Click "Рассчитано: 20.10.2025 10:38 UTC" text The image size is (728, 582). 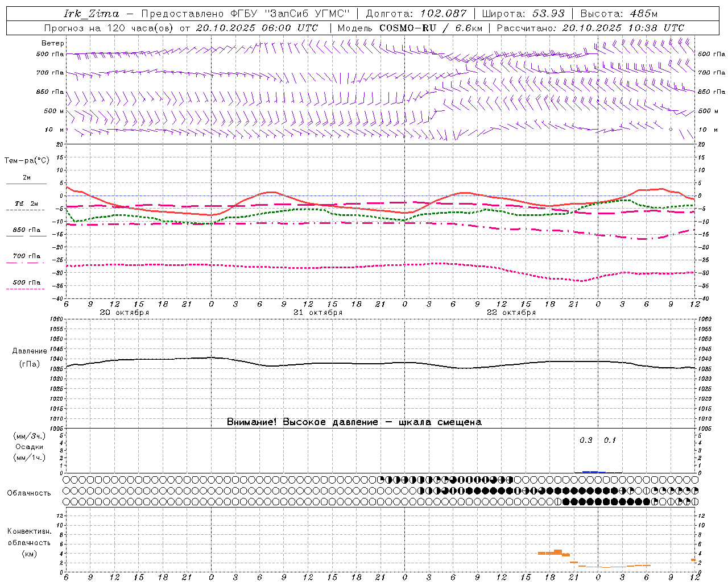coord(590,28)
